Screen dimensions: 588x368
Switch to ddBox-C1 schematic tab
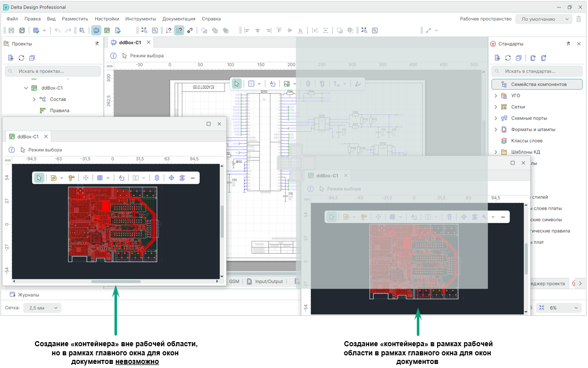(130, 43)
